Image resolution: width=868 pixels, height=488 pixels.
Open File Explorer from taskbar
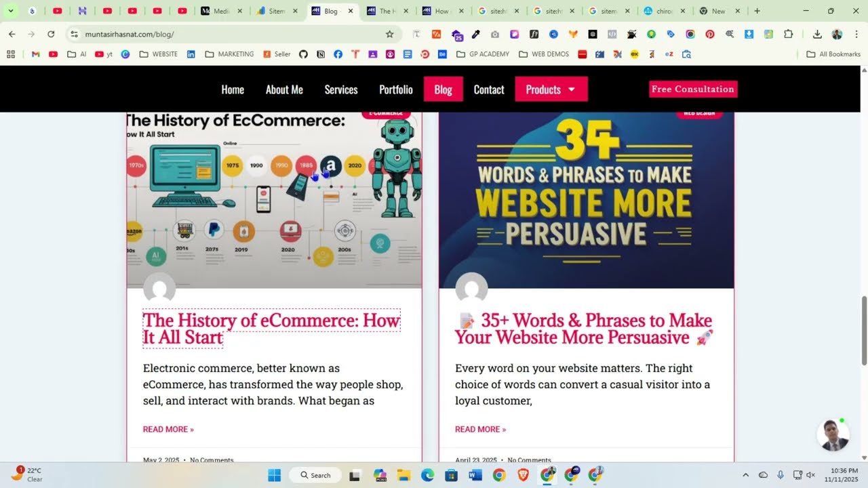(x=403, y=475)
